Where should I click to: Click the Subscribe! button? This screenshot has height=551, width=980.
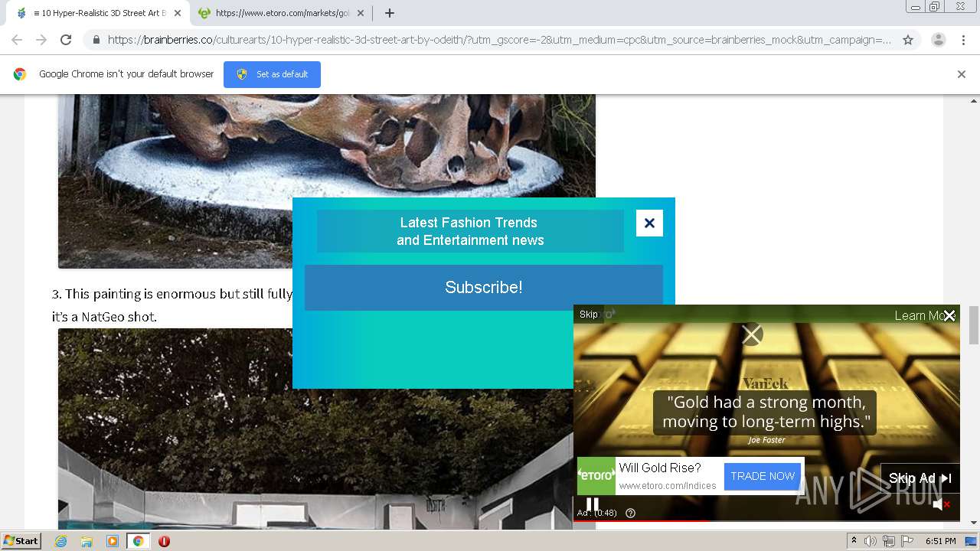click(484, 288)
